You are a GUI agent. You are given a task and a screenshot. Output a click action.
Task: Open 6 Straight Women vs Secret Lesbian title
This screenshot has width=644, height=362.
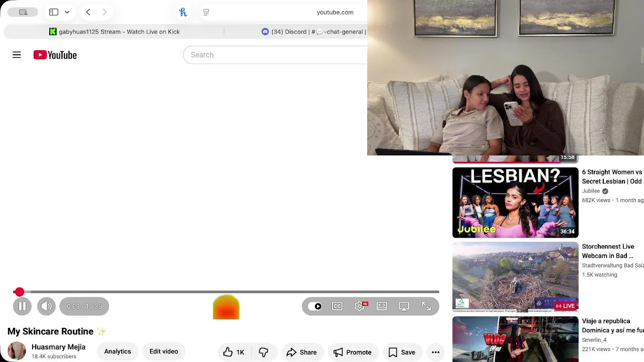click(612, 176)
